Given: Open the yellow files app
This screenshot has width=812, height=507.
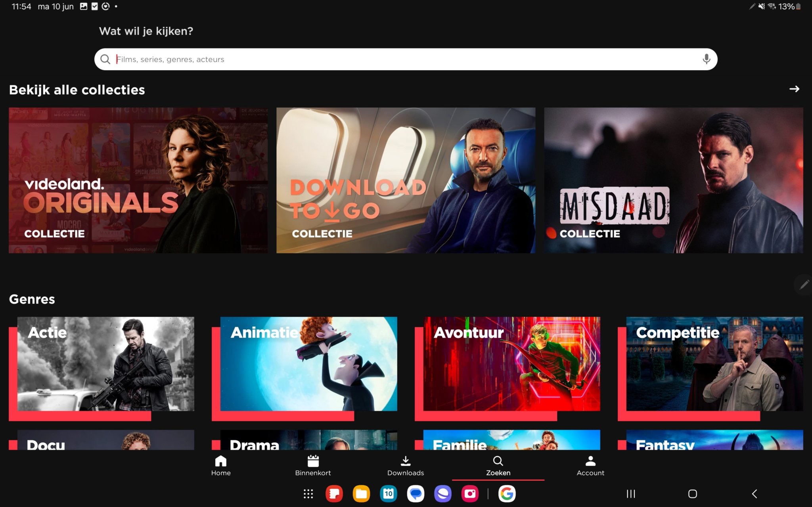Looking at the screenshot, I should [361, 494].
